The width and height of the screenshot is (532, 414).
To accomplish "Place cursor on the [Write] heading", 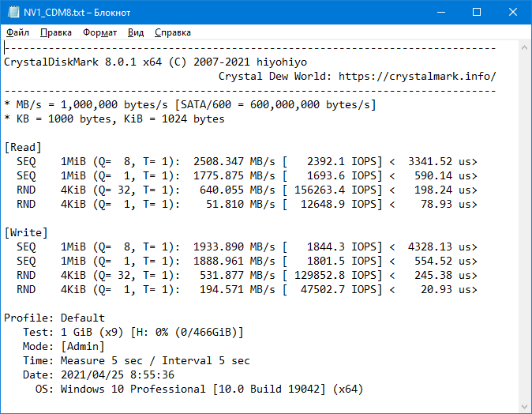I will point(26,232).
